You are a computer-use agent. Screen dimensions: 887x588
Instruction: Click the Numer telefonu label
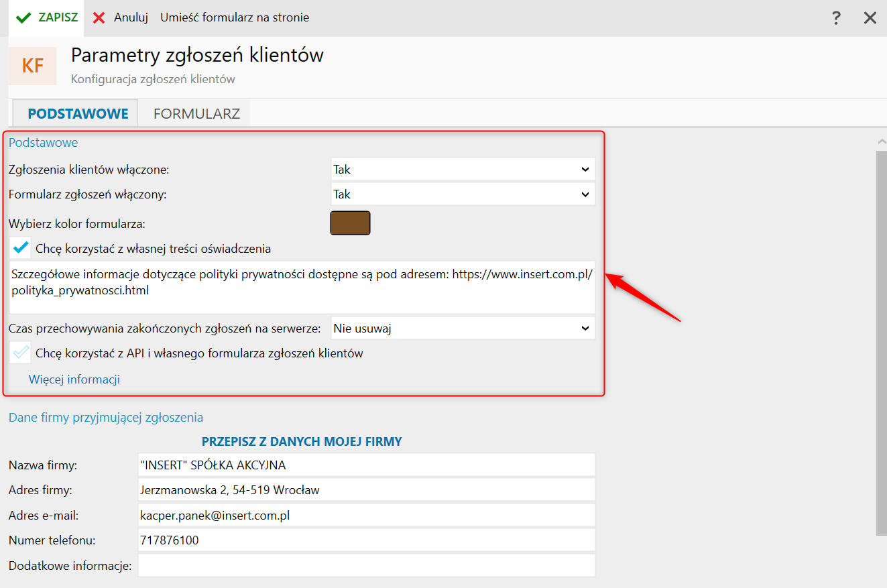point(52,540)
